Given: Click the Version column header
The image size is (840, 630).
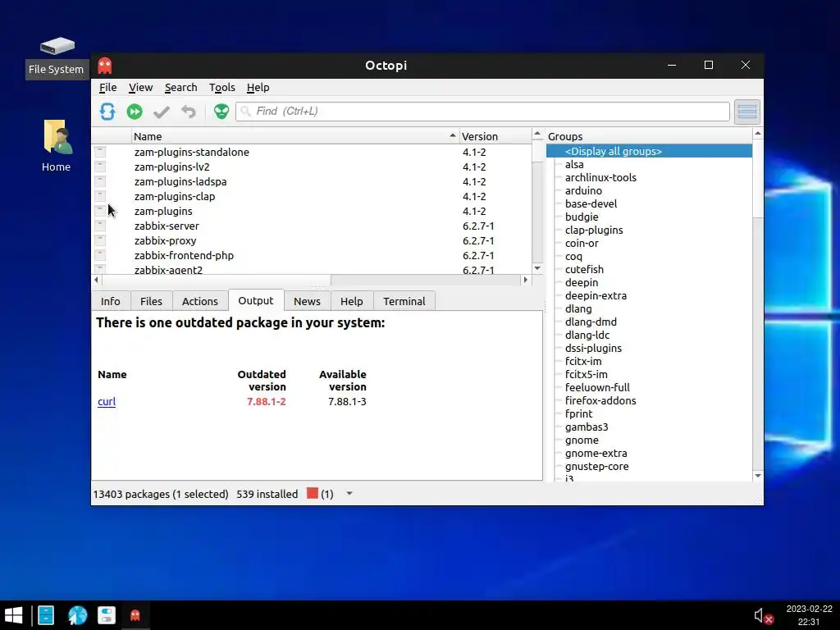Looking at the screenshot, I should pos(495,136).
